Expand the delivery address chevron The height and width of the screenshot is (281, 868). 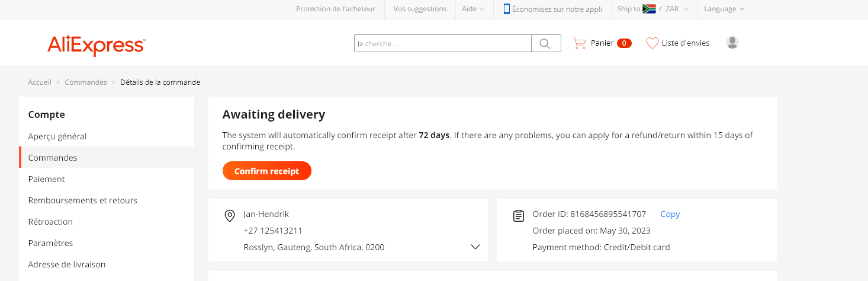pos(475,247)
